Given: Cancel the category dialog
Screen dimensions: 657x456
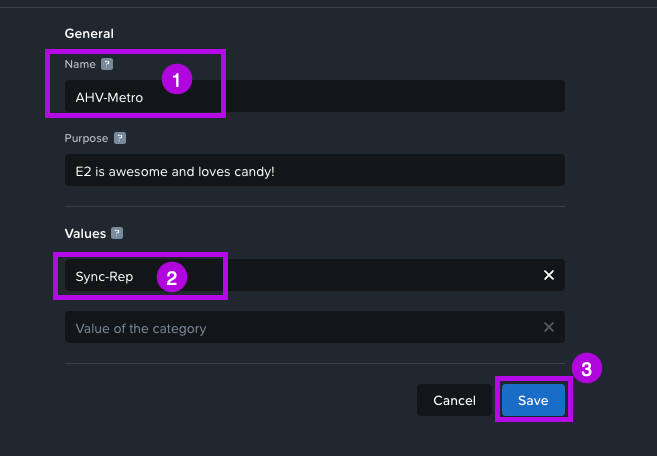Looking at the screenshot, I should 454,400.
